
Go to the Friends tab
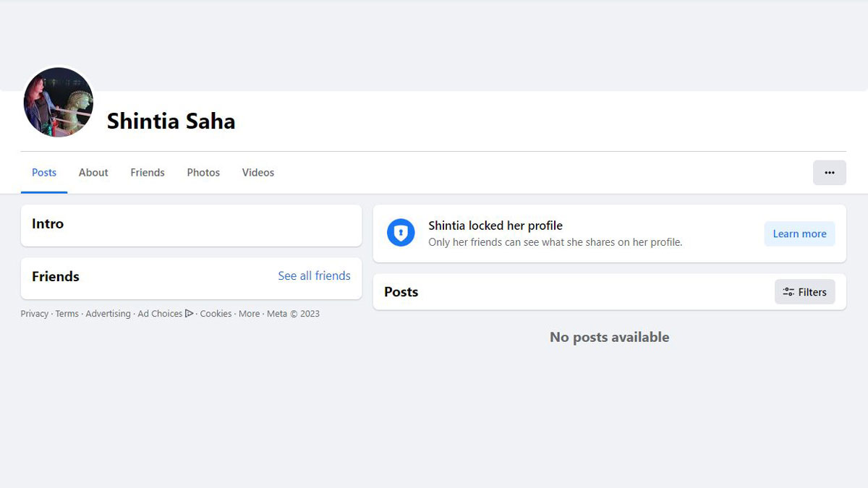coord(148,173)
